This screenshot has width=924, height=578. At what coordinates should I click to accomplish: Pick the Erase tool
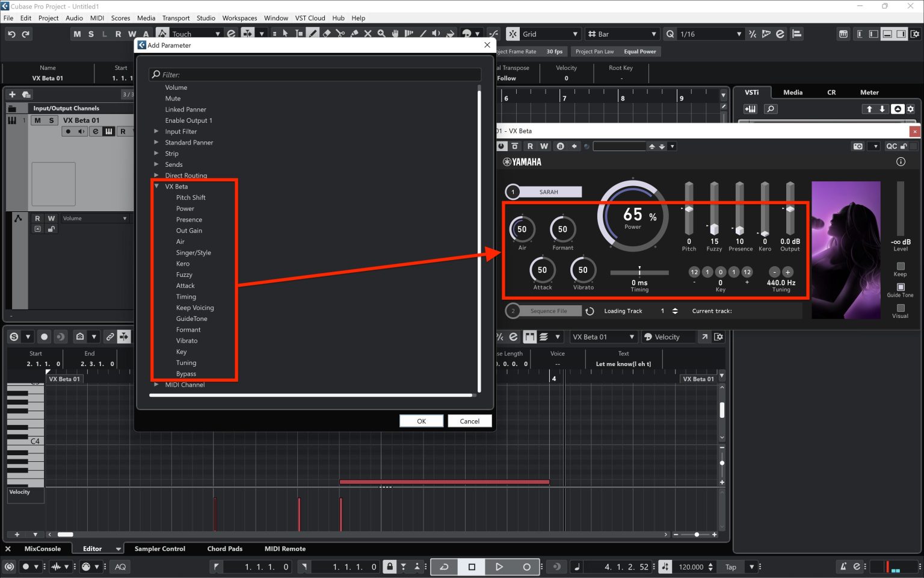pyautogui.click(x=327, y=34)
